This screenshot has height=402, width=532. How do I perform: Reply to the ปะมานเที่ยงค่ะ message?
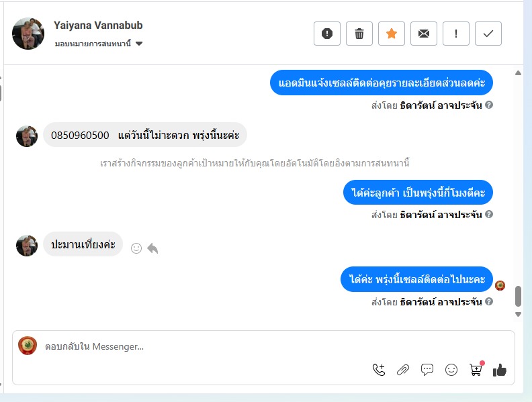152,248
